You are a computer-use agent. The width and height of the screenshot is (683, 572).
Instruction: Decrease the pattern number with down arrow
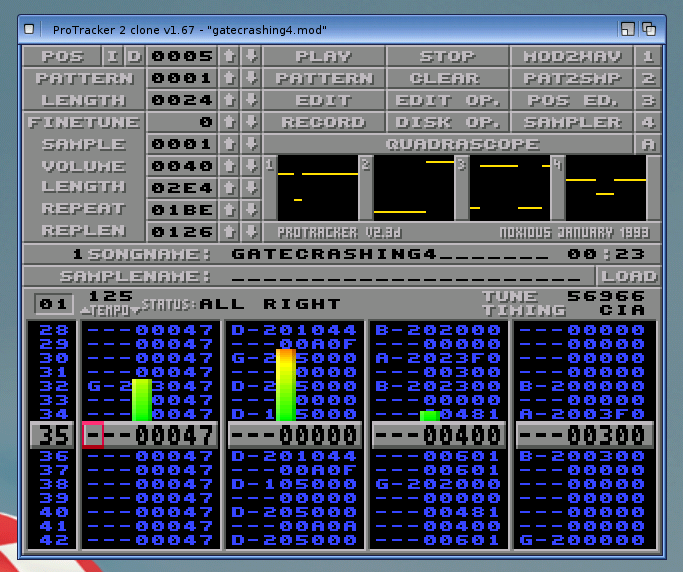(251, 79)
